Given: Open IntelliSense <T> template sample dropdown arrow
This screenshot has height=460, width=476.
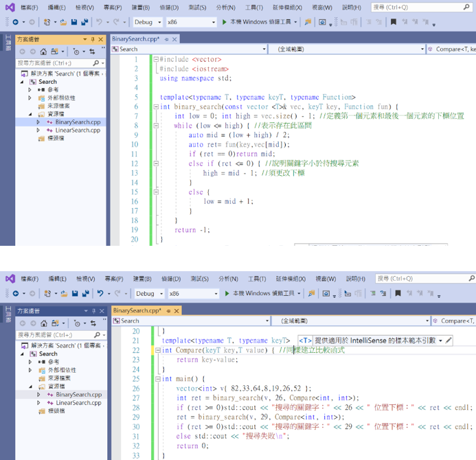Looking at the screenshot, I should coord(440,341).
